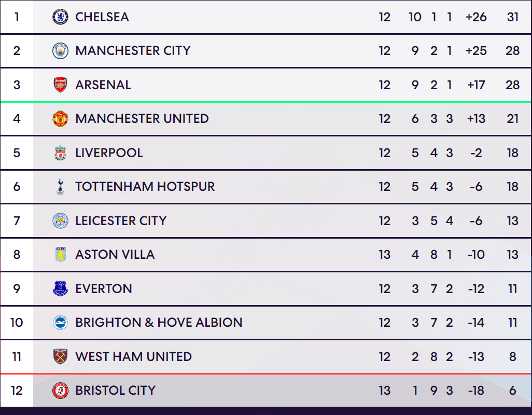Click the Manchester United club crest

click(x=60, y=119)
